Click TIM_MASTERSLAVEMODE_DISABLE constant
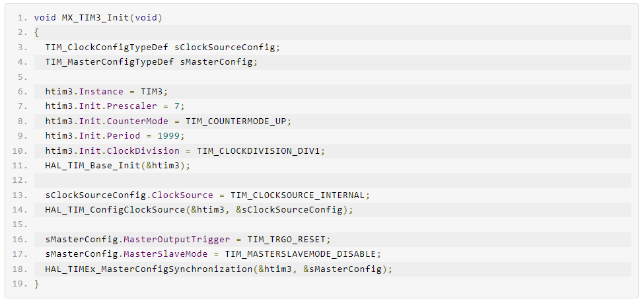 coord(301,254)
